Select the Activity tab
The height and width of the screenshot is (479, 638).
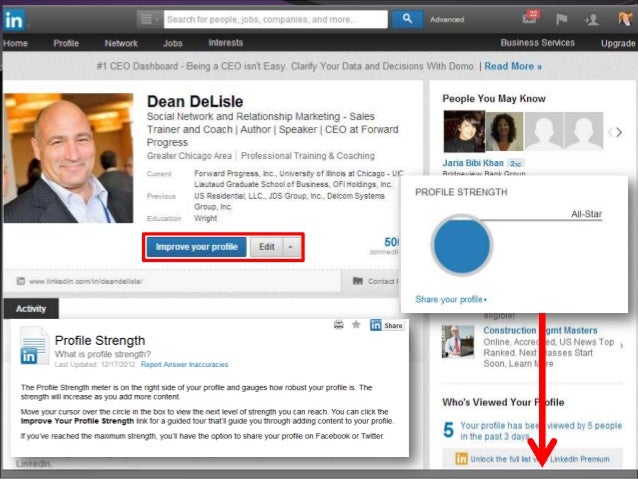[x=31, y=309]
